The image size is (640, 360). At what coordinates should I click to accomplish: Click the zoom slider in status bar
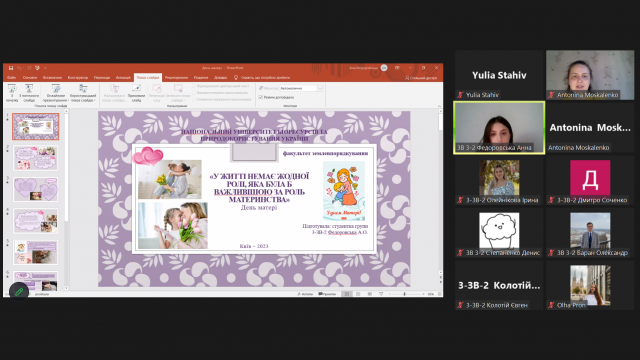pyautogui.click(x=407, y=294)
